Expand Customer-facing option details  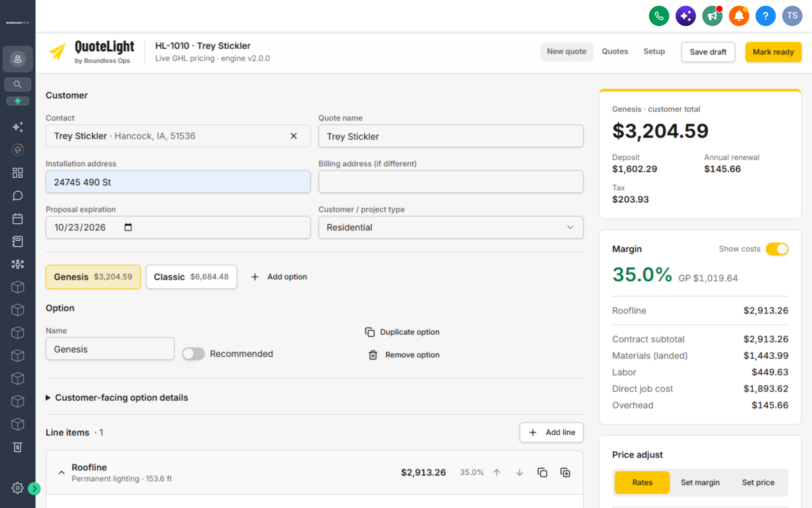pos(117,398)
